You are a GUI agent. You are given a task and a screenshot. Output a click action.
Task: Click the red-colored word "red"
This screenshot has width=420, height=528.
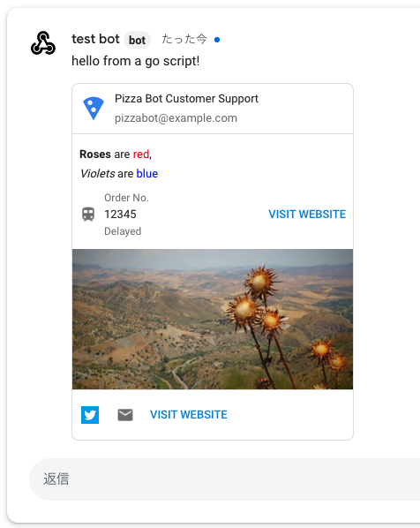click(x=141, y=155)
